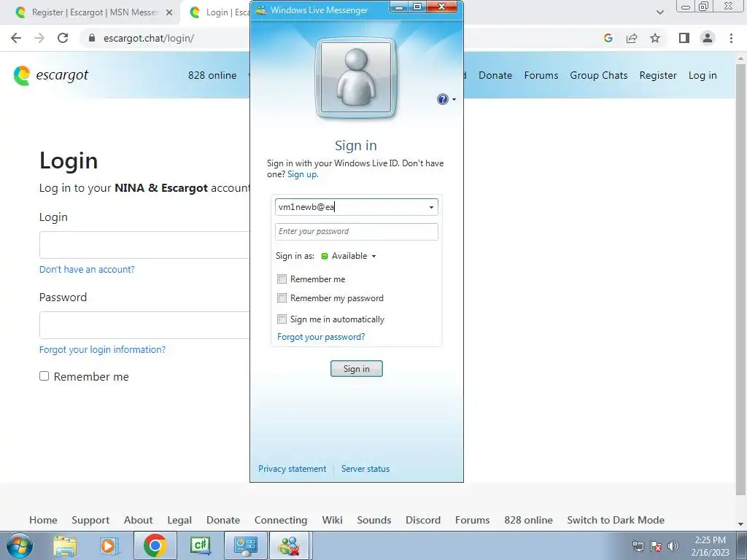Open the Donate header menu item
747x560 pixels.
click(495, 75)
